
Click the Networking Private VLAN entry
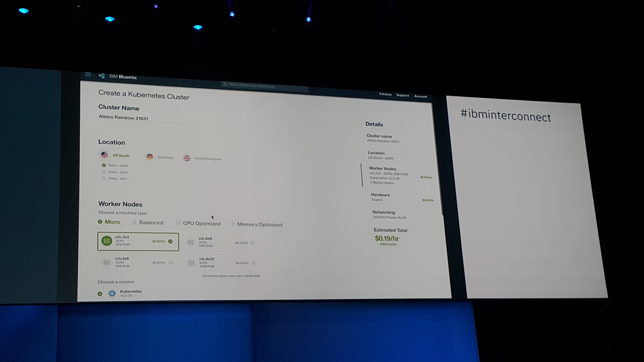(x=389, y=215)
